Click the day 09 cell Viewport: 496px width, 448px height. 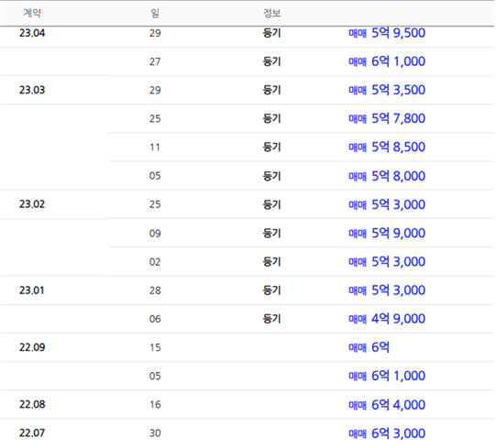[155, 234]
